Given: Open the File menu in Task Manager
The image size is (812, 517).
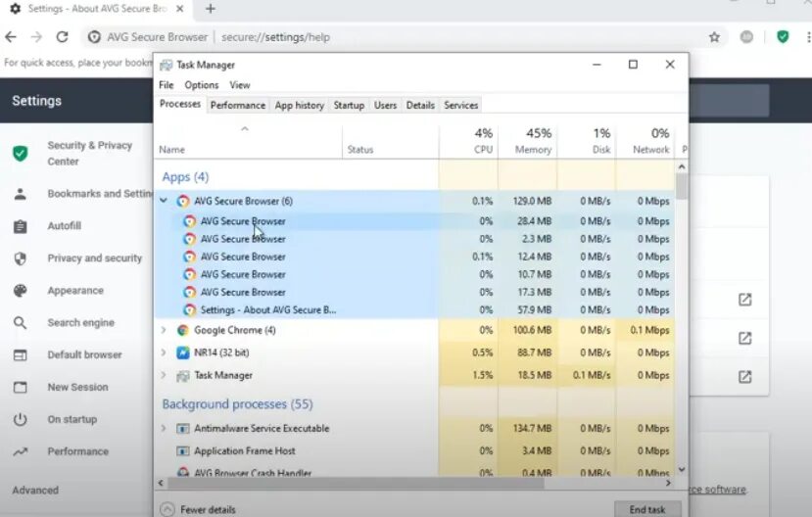Looking at the screenshot, I should click(167, 85).
